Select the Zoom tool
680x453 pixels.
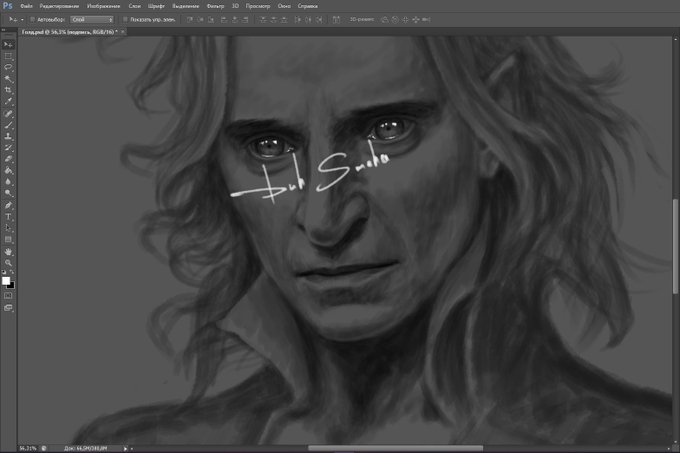click(8, 263)
